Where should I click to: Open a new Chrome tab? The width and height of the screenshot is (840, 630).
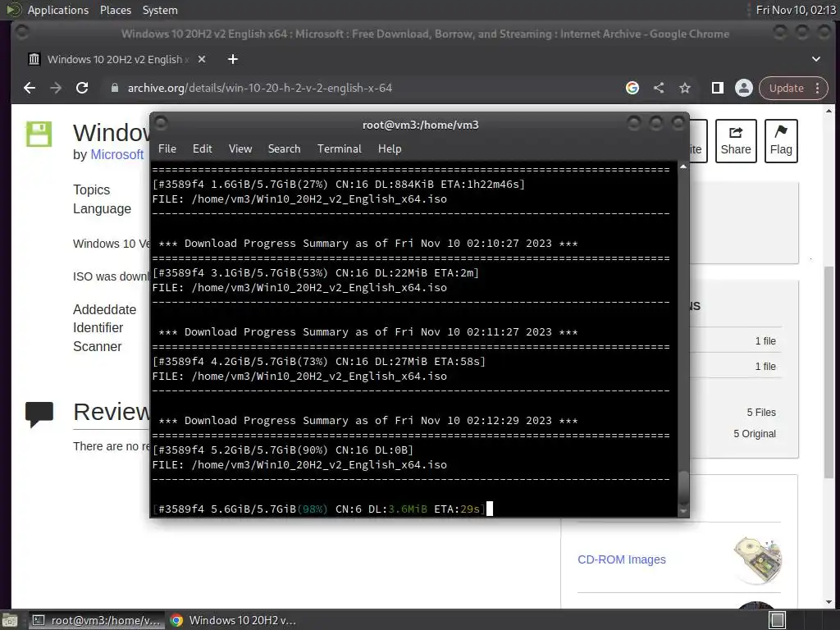(x=232, y=59)
